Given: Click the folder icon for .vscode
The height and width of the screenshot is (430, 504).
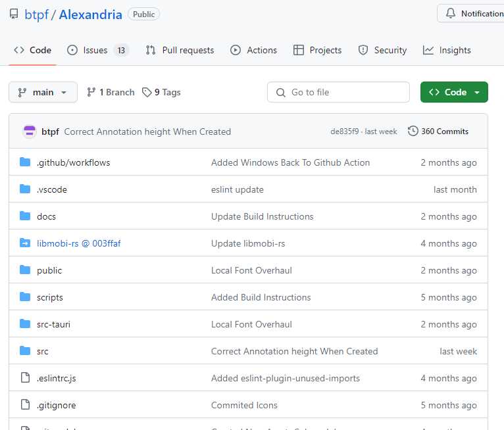Looking at the screenshot, I should [25, 189].
